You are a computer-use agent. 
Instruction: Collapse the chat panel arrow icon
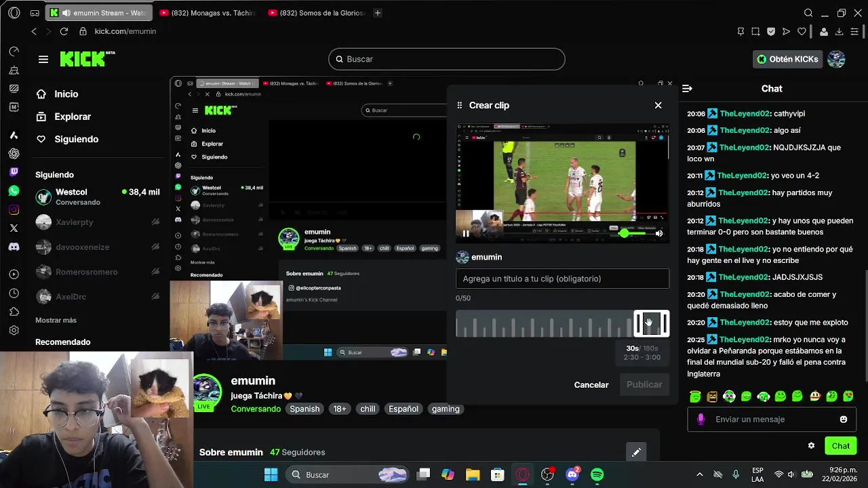(687, 89)
